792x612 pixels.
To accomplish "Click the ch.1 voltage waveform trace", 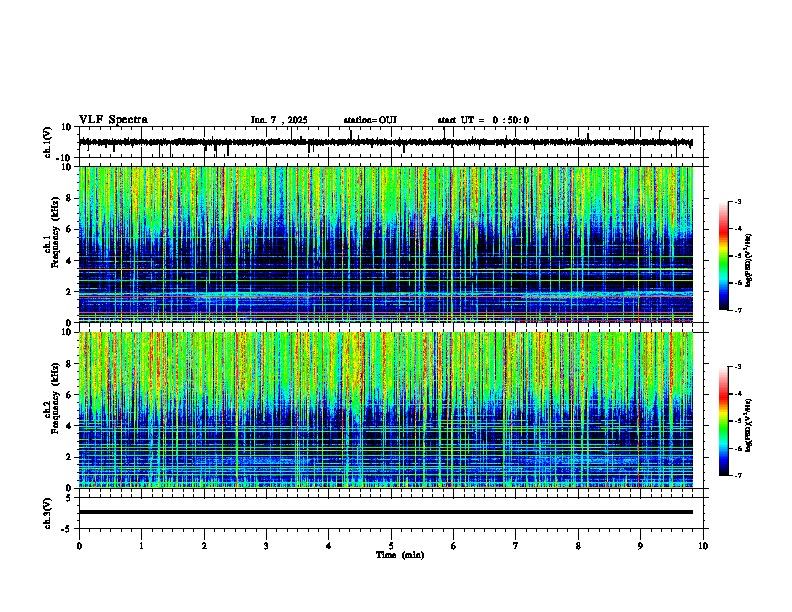I will click(x=386, y=142).
